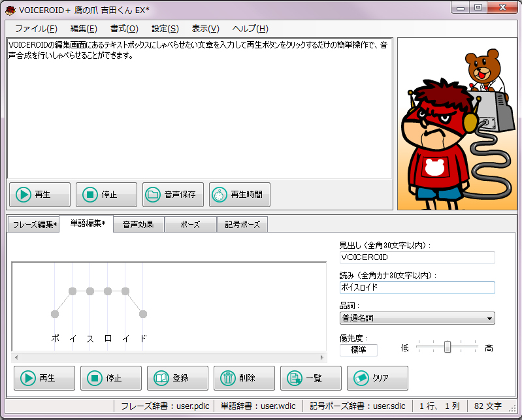Screen dimensions: 522x420
Task: Click the 音声保存 save audio button
Action: click(x=172, y=195)
